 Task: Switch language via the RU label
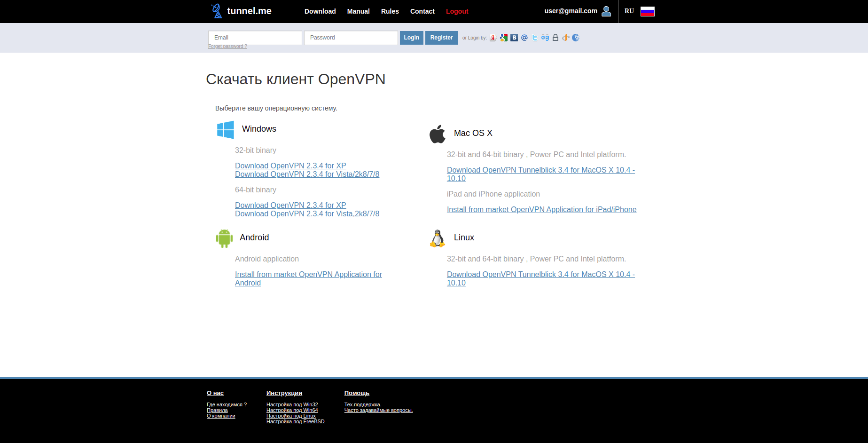629,11
